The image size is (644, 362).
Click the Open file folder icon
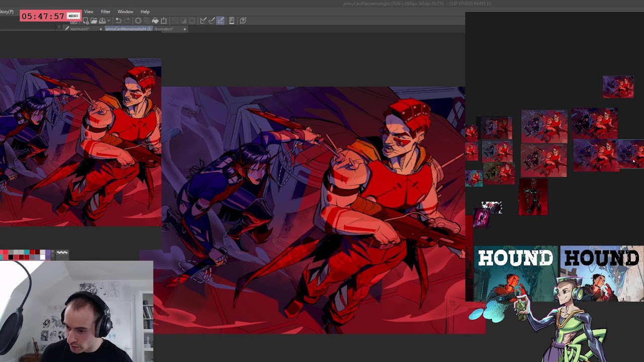[94, 21]
